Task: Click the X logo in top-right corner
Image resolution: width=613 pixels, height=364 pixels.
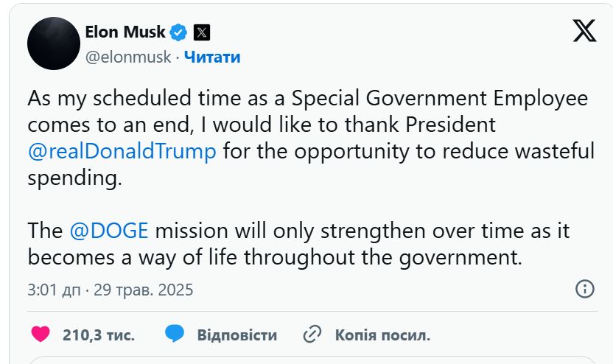Action: tap(584, 32)
